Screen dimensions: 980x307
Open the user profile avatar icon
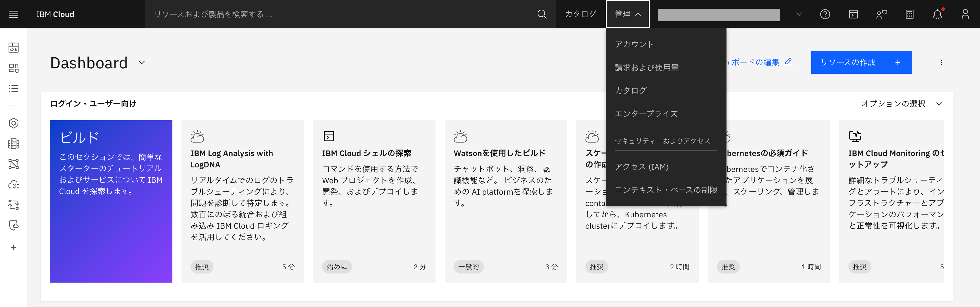[x=965, y=14]
